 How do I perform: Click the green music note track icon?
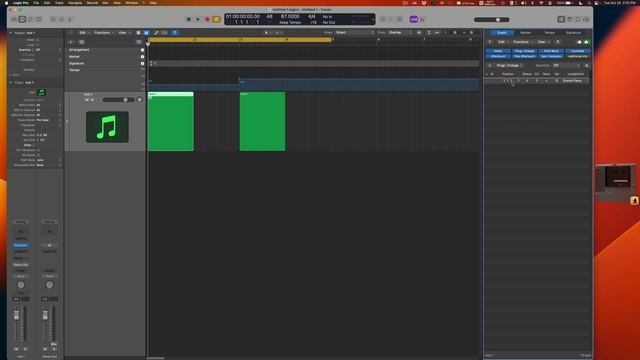[107, 127]
